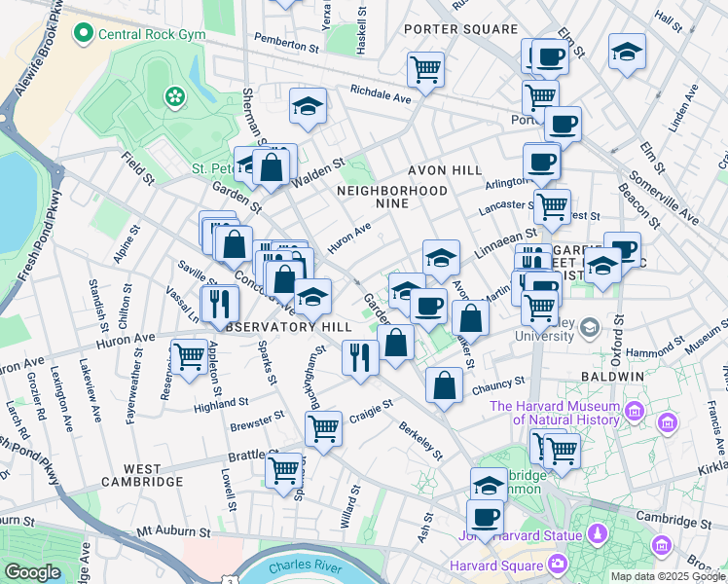Open the Lesley University pin
This screenshot has width=728, height=584.
[x=590, y=328]
